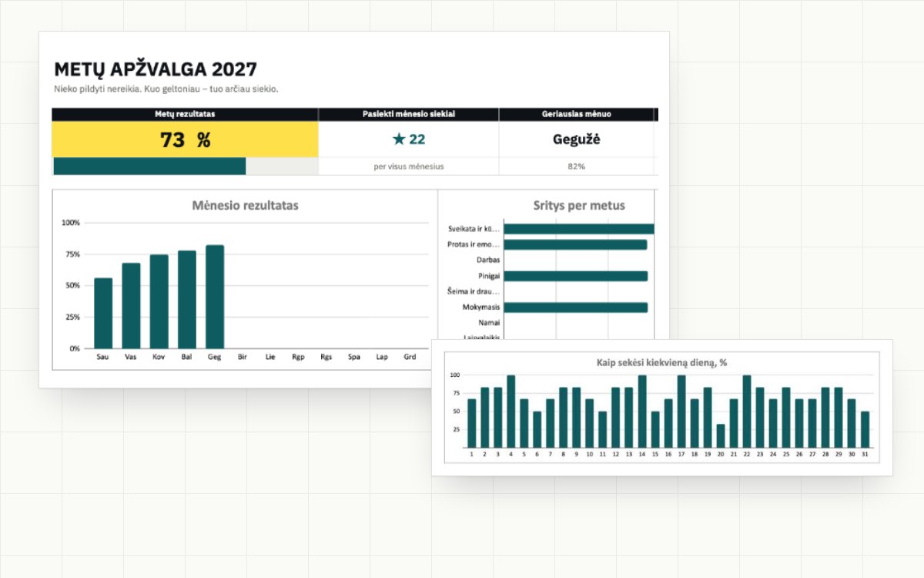Click the star icon beside 22
This screenshot has height=578, width=924.
399,139
